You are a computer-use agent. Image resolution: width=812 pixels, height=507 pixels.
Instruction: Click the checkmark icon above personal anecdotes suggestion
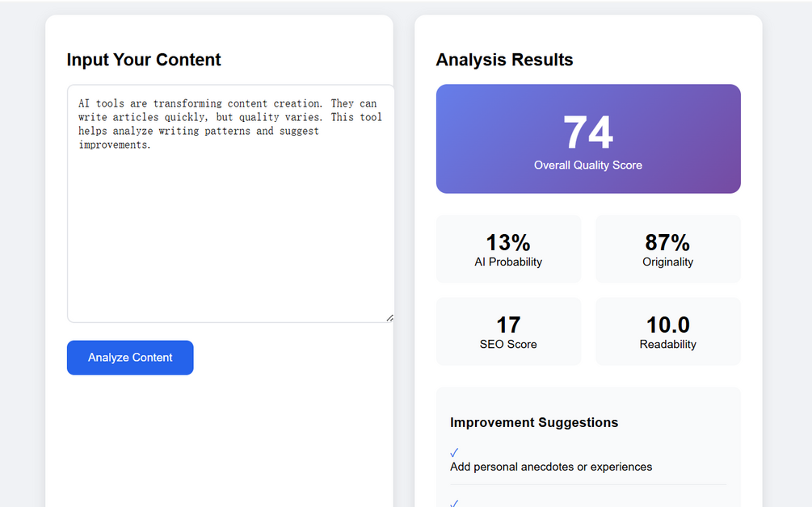[454, 453]
